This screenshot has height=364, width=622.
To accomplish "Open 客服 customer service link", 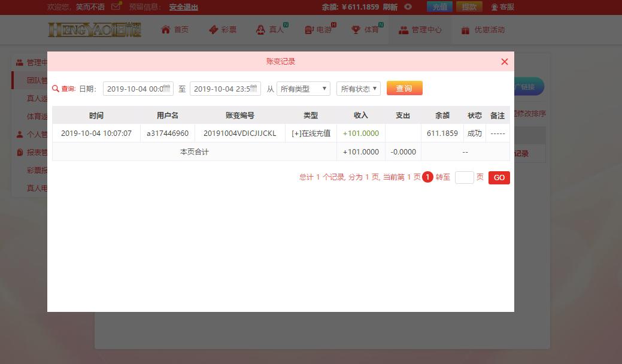I will click(503, 7).
